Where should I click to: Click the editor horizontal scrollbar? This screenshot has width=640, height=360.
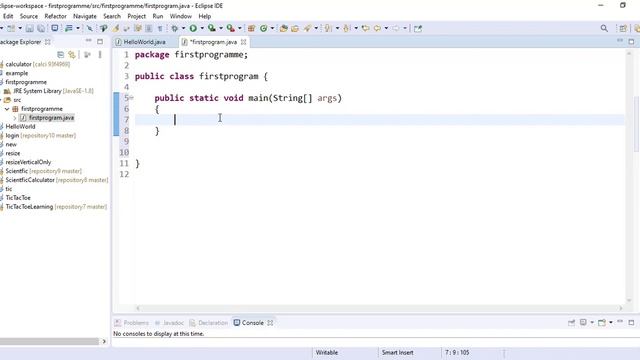pyautogui.click(x=379, y=308)
